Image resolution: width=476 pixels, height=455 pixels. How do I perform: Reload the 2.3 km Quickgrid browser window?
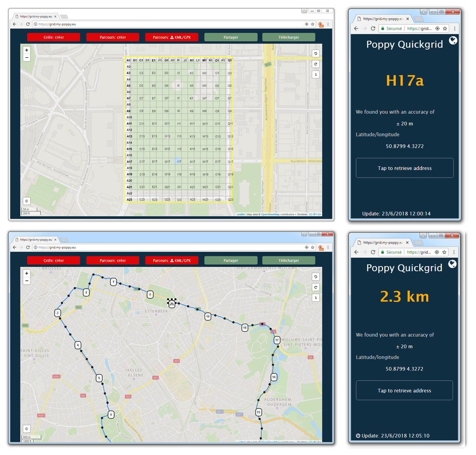373,252
